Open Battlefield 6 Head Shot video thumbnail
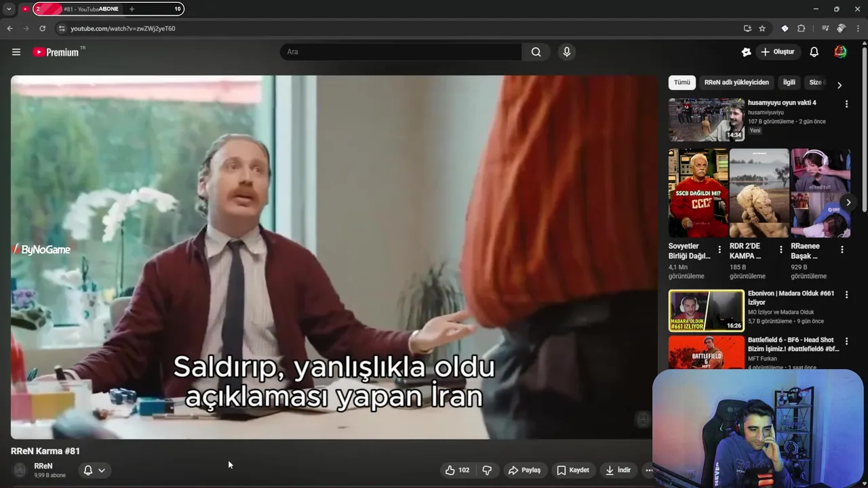The width and height of the screenshot is (868, 488). coord(706,352)
